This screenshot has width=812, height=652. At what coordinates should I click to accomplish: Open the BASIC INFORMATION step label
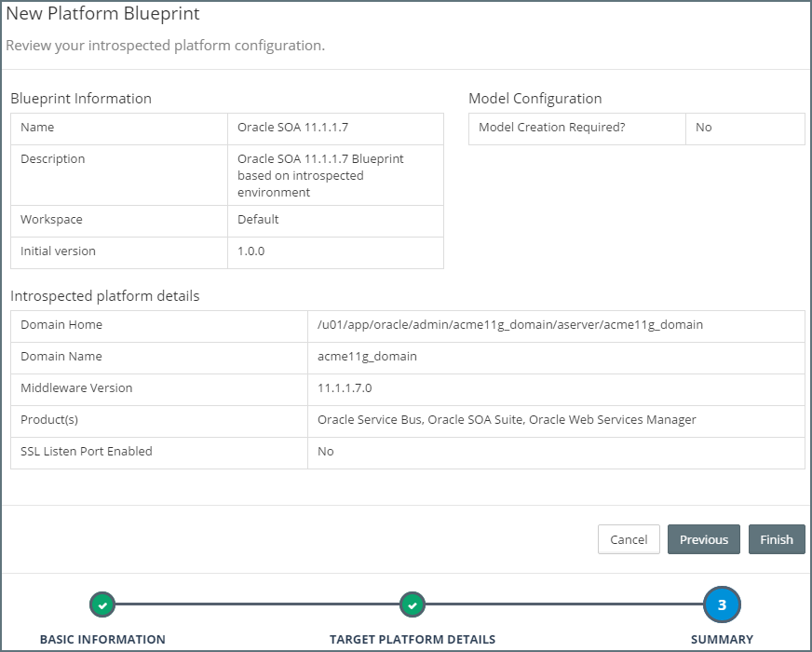[102, 639]
